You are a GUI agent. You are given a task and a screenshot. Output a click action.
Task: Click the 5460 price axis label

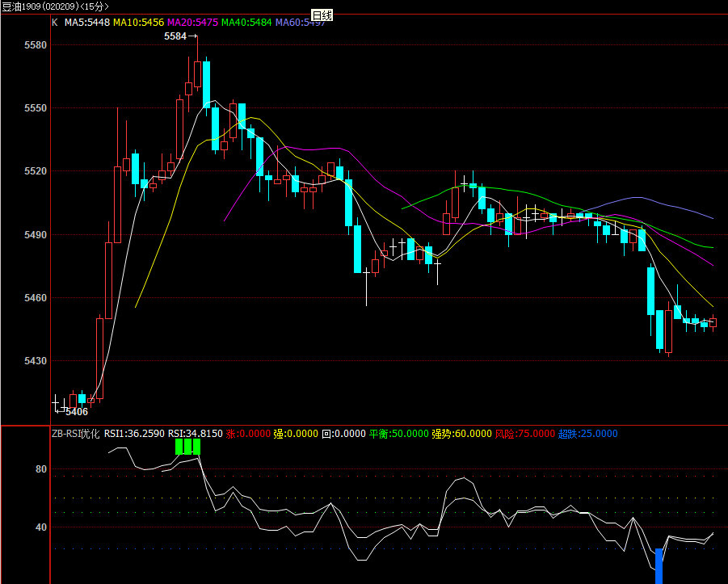coord(36,298)
